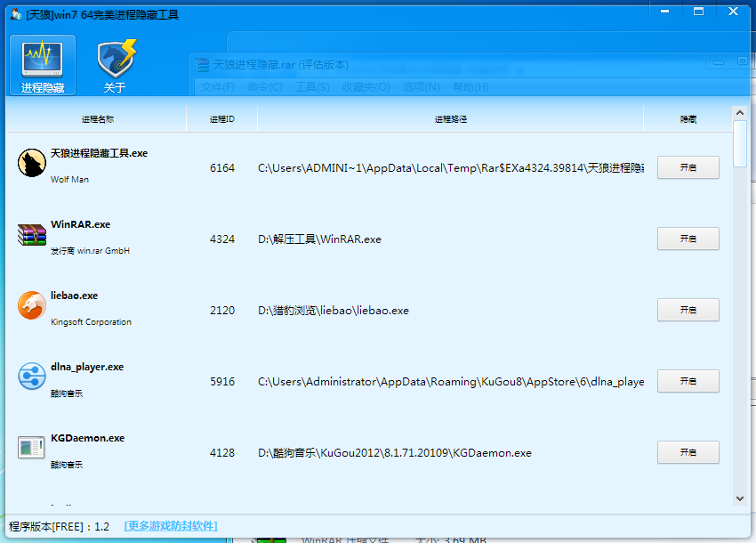Enable hiding for KGDaemon.exe process
This screenshot has width=756, height=543.
coord(688,452)
